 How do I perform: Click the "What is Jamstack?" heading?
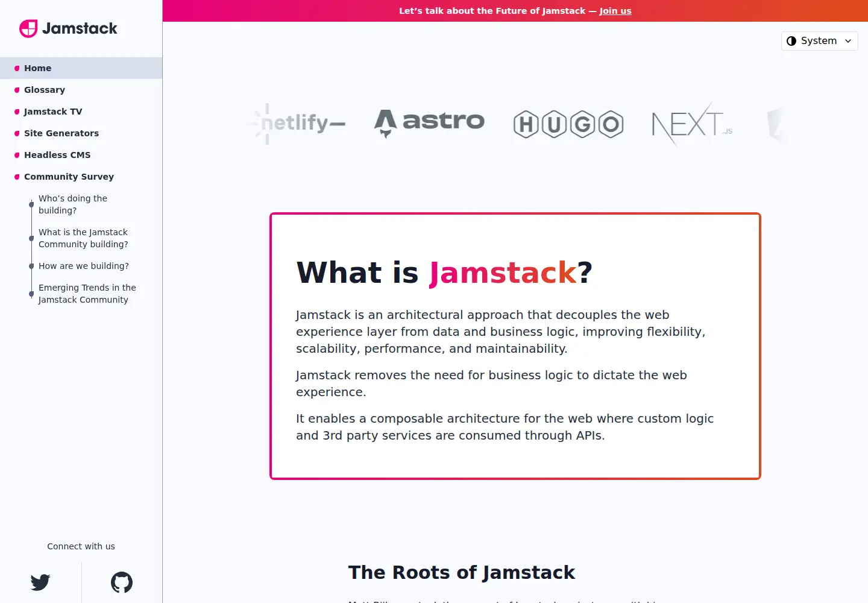coord(444,273)
